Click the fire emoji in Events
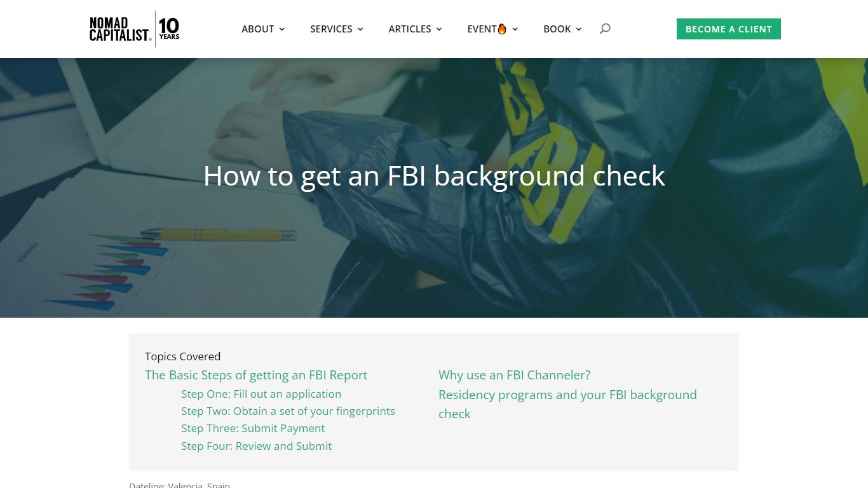The height and width of the screenshot is (488, 868). pos(502,29)
